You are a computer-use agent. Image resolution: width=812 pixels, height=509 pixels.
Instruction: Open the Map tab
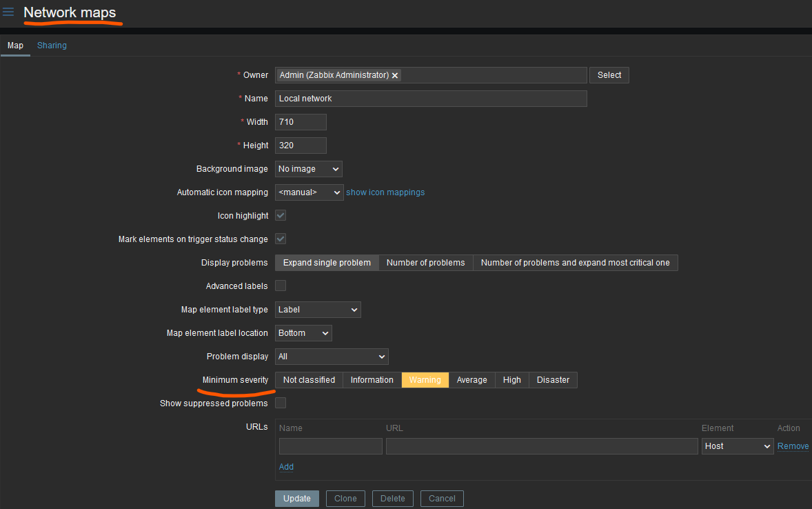(x=15, y=46)
